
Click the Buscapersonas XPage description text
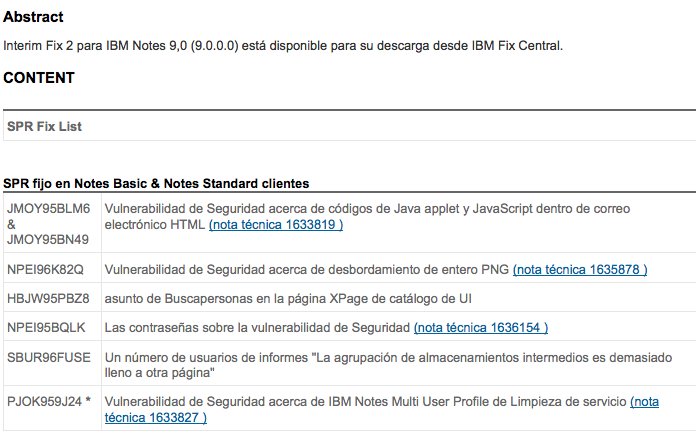(288, 298)
